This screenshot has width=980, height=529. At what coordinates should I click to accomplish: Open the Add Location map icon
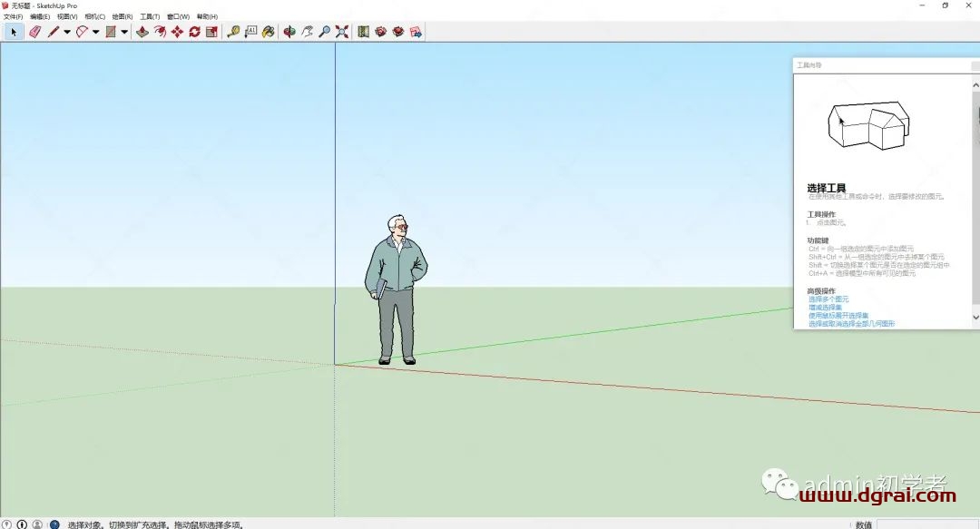coord(363,32)
